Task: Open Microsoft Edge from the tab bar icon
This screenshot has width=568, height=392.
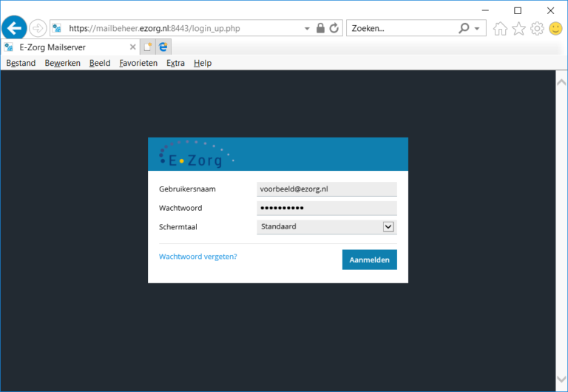Action: 163,47
